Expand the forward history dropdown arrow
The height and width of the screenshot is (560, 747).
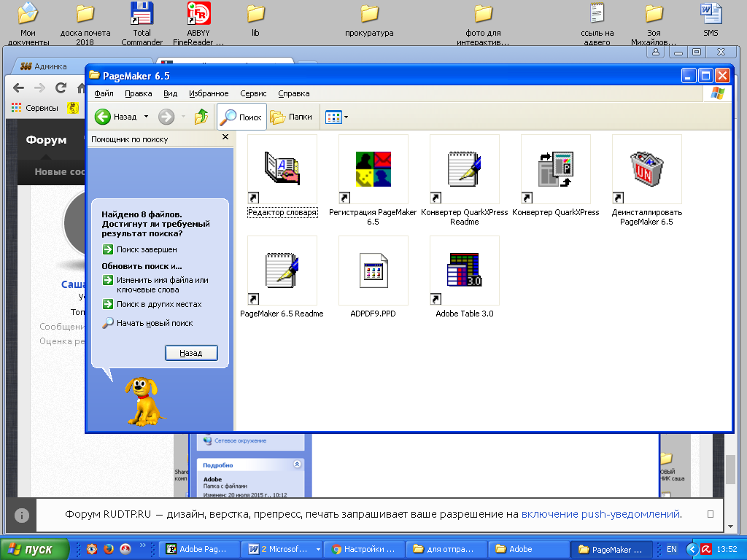pyautogui.click(x=183, y=117)
